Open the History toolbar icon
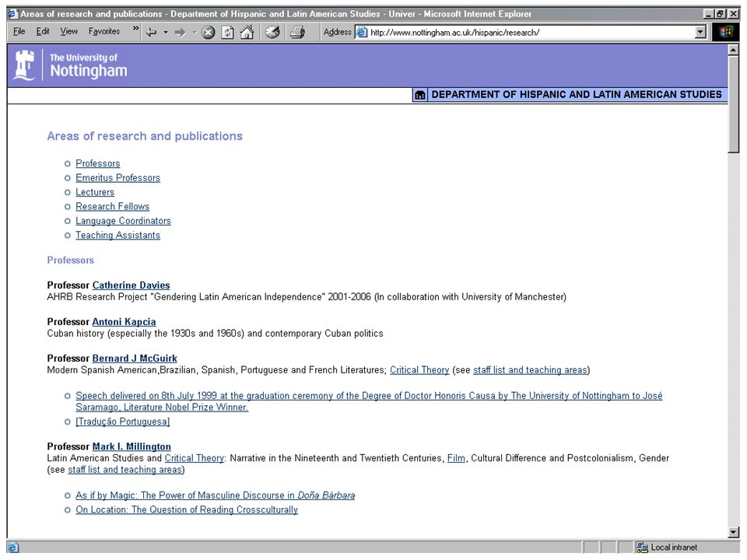Screen dimensions: 747x560 tap(272, 33)
